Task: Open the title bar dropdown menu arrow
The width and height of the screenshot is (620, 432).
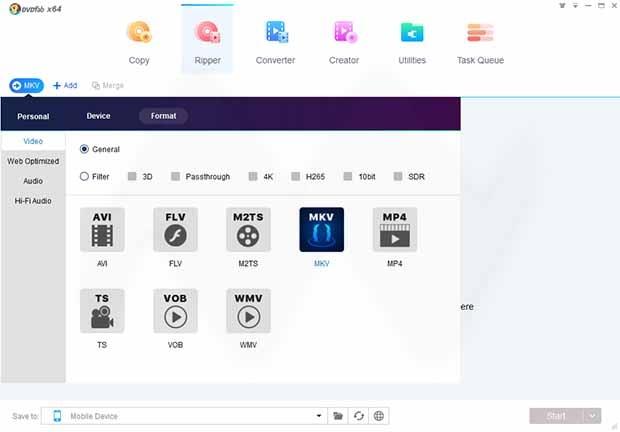Action: coord(575,6)
